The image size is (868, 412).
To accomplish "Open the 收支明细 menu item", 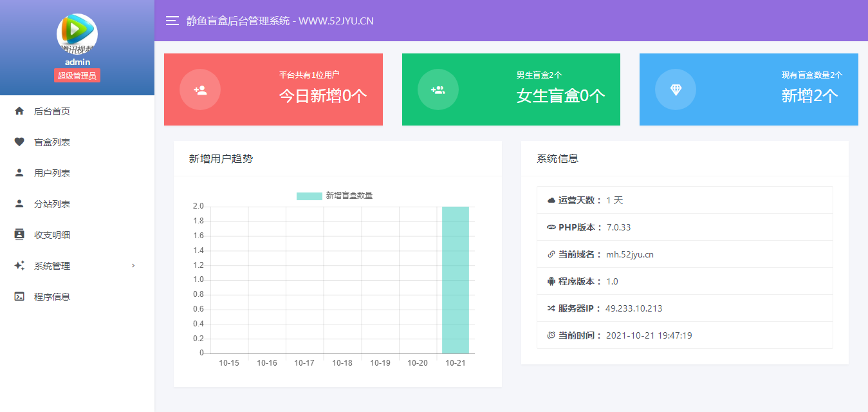I will (52, 235).
